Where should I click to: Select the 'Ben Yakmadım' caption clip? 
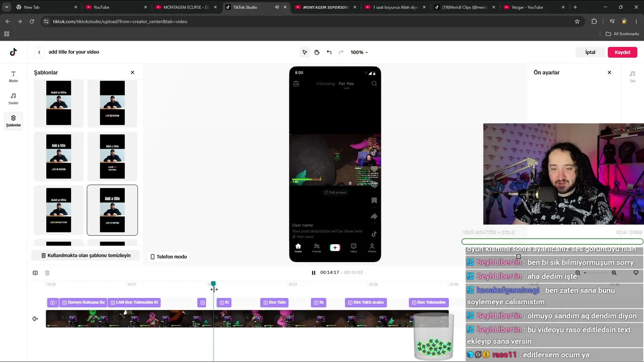tap(428, 302)
